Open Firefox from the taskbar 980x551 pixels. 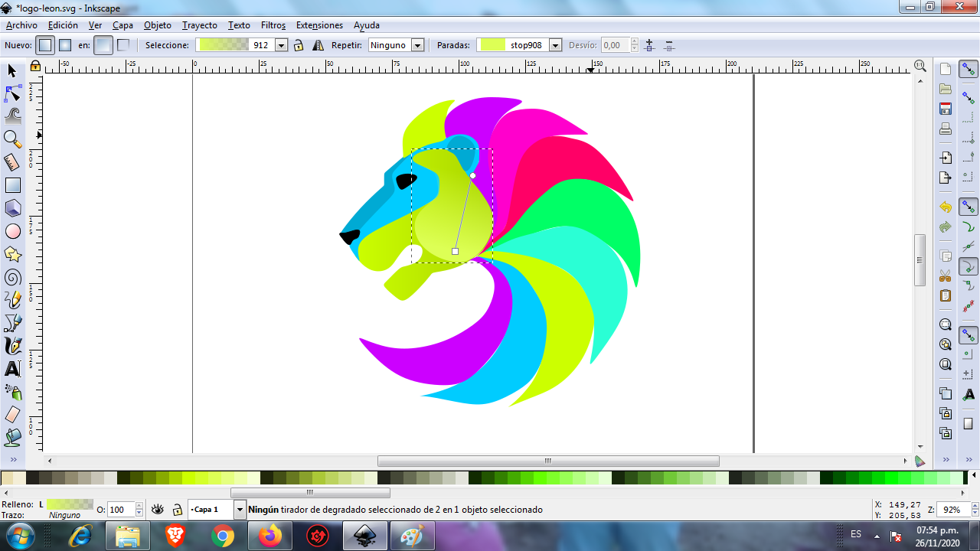point(270,536)
